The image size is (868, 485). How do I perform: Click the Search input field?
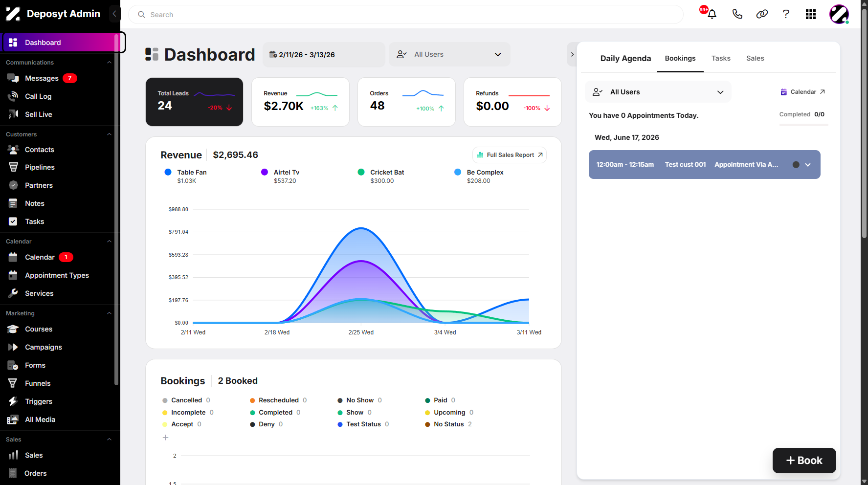pos(406,15)
